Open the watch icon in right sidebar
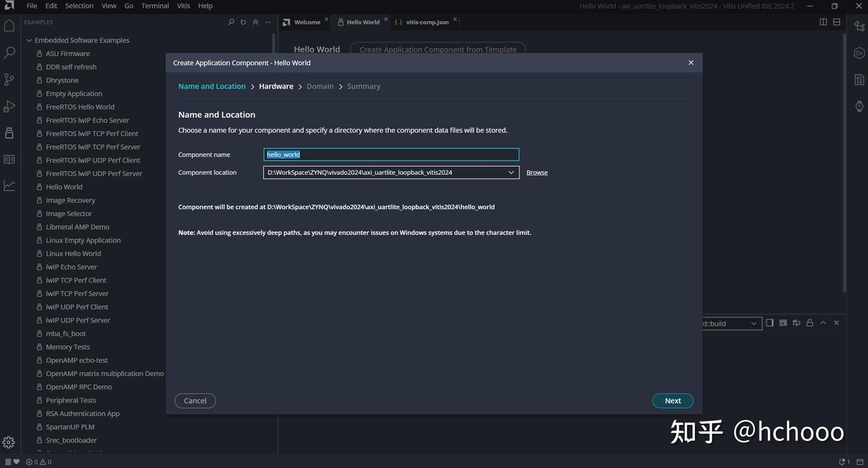The image size is (868, 468). coord(860,106)
